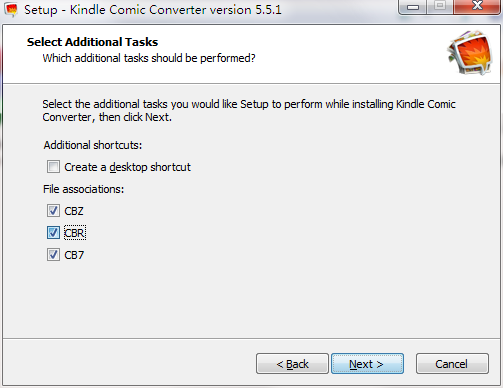The height and width of the screenshot is (388, 503).
Task: Enable the desktop shortcut checkbox
Action: pyautogui.click(x=53, y=167)
